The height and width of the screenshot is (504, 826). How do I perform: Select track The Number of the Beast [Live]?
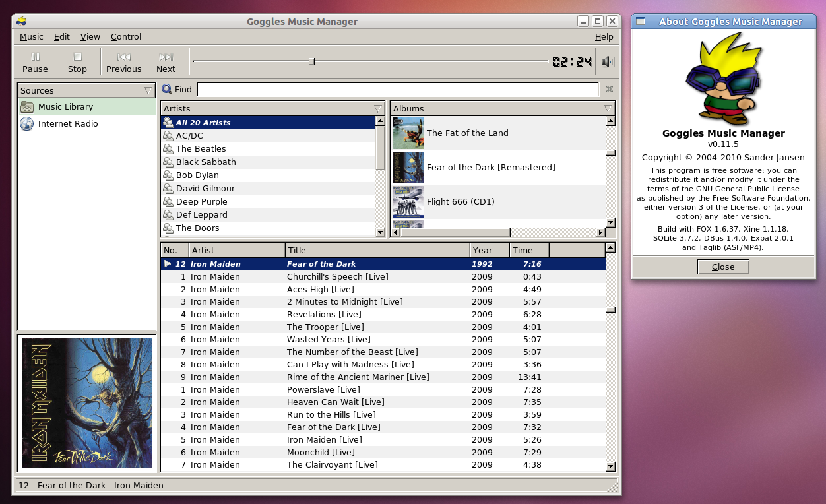pos(383,352)
